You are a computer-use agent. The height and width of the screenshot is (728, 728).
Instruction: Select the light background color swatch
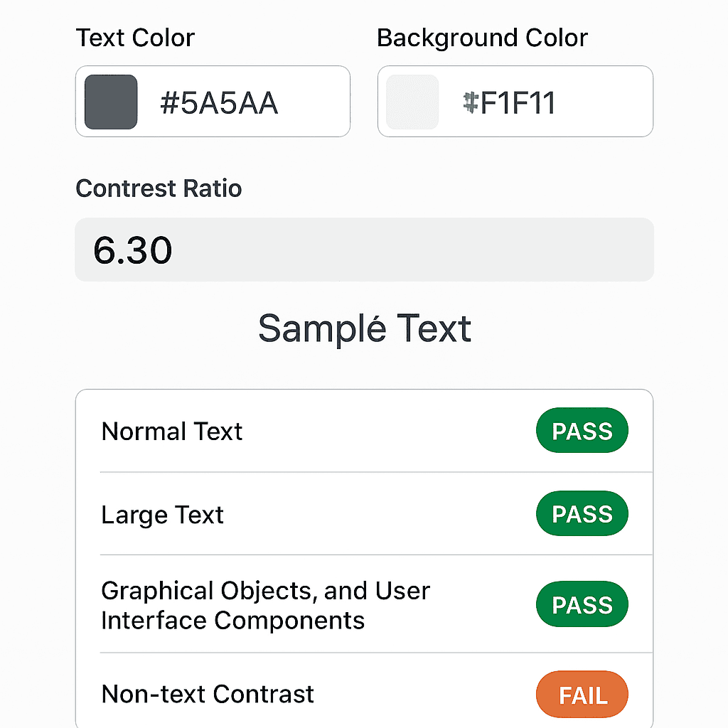pos(412,101)
